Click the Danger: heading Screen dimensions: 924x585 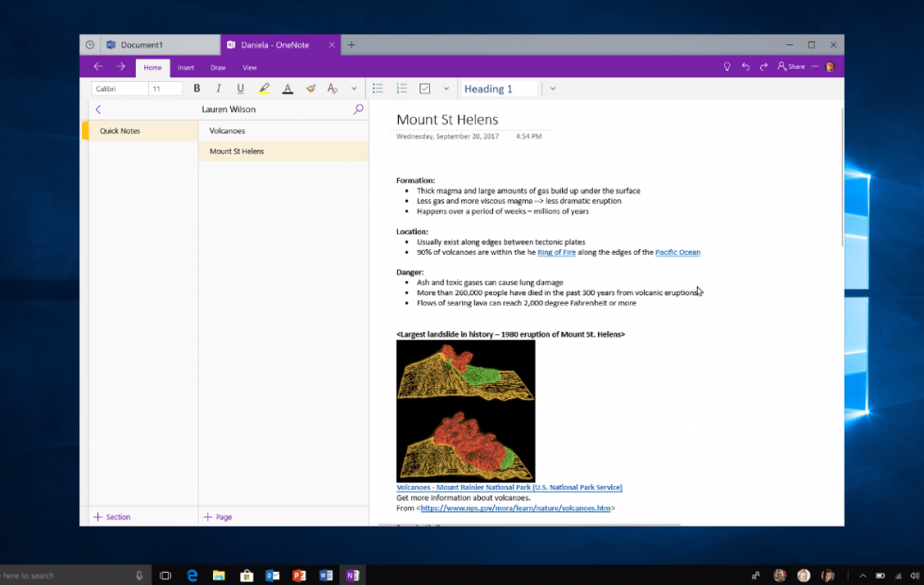tap(409, 272)
